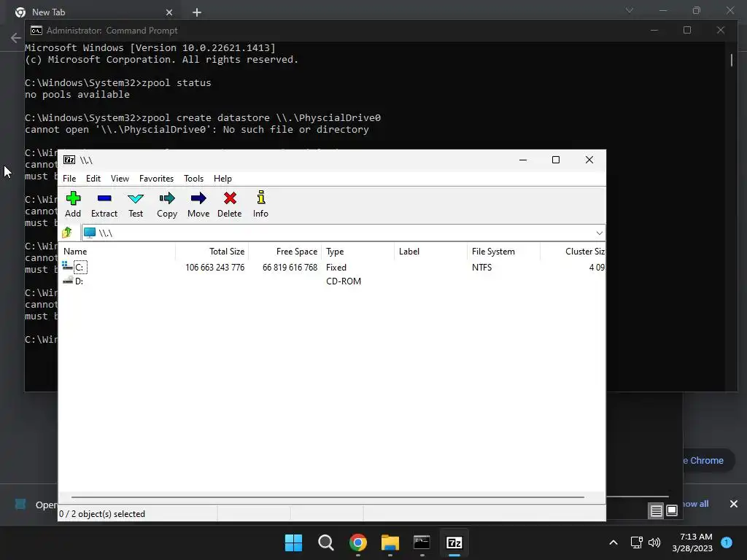This screenshot has width=747, height=560.
Task: Open the clock showing 7:13 AM
Action: 692,542
